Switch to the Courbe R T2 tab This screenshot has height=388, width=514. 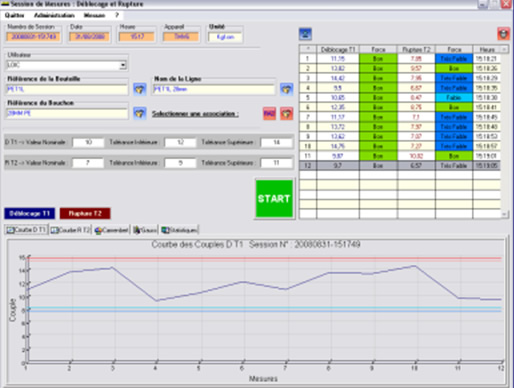[70, 230]
